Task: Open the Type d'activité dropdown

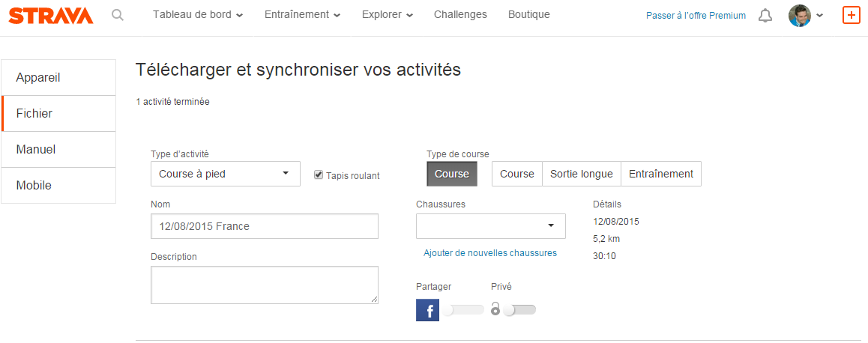Action: (x=225, y=174)
